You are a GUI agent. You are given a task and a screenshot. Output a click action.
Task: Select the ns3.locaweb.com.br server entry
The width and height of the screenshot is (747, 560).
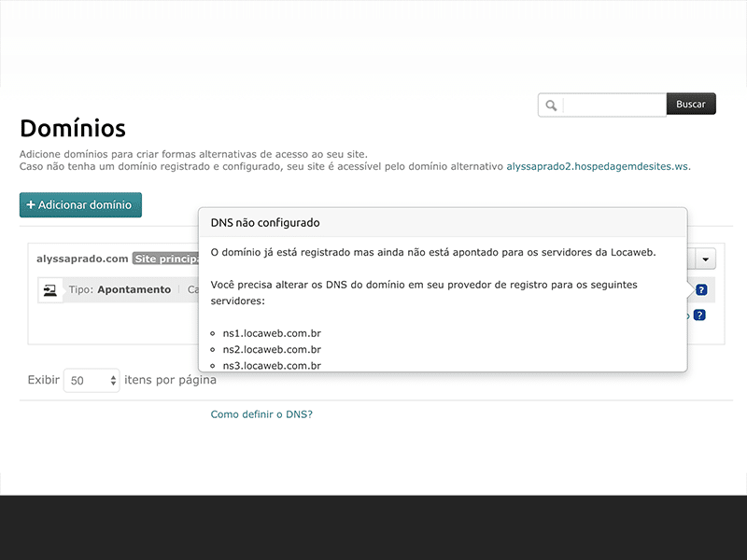(272, 365)
